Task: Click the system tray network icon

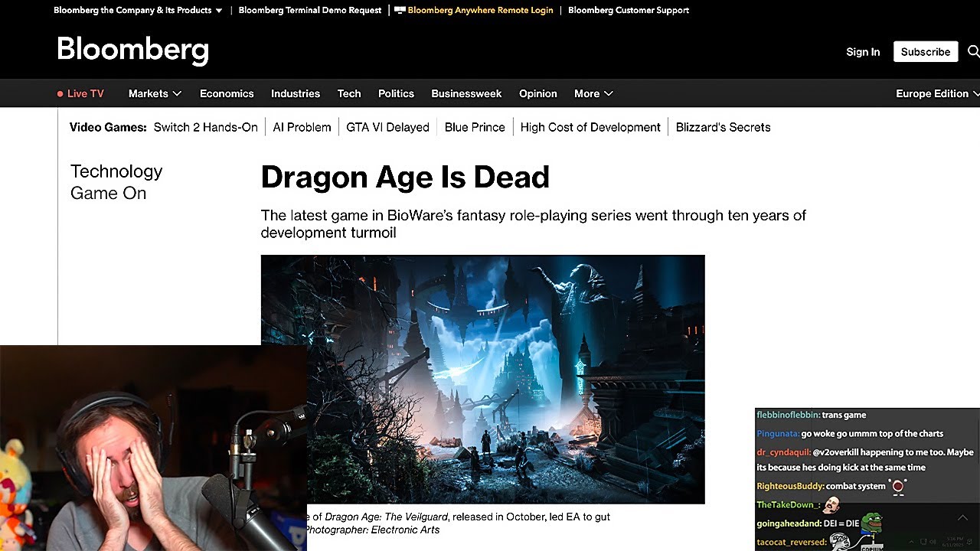Action: pyautogui.click(x=924, y=542)
